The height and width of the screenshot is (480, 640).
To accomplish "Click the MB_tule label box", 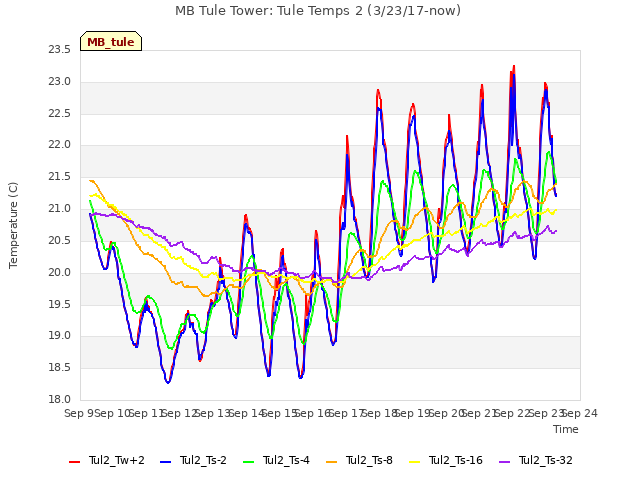I will (x=111, y=41).
